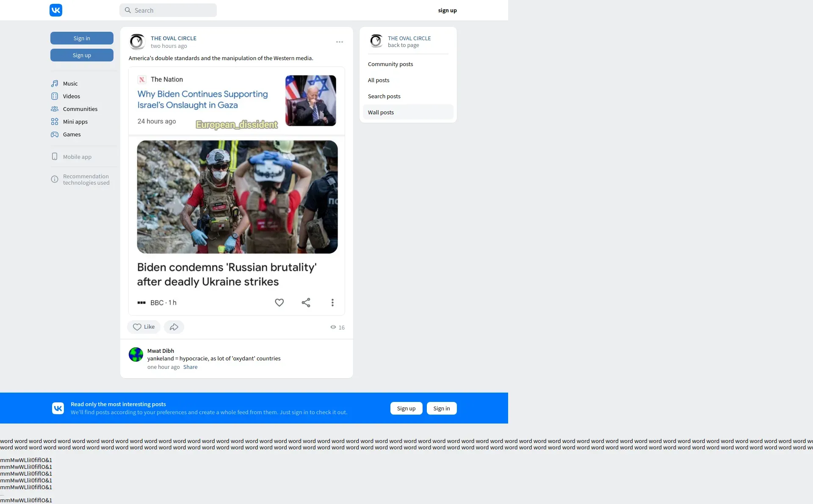This screenshot has width=813, height=504.
Task: Open Recommendation technologies used info
Action: click(86, 180)
